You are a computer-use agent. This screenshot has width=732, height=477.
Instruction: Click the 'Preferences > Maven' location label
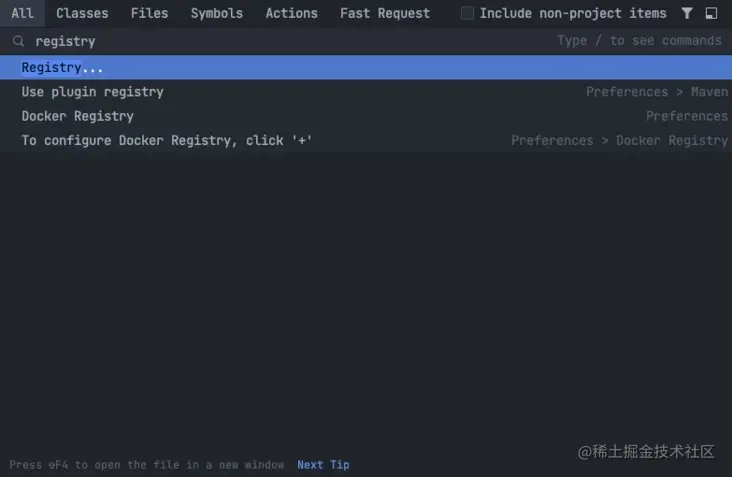(656, 92)
